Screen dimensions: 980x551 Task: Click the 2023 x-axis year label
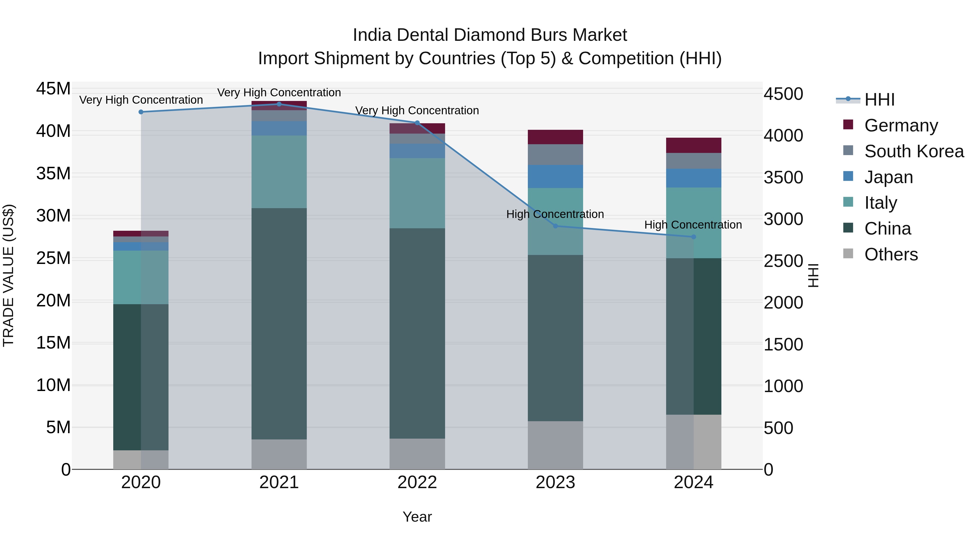click(555, 482)
